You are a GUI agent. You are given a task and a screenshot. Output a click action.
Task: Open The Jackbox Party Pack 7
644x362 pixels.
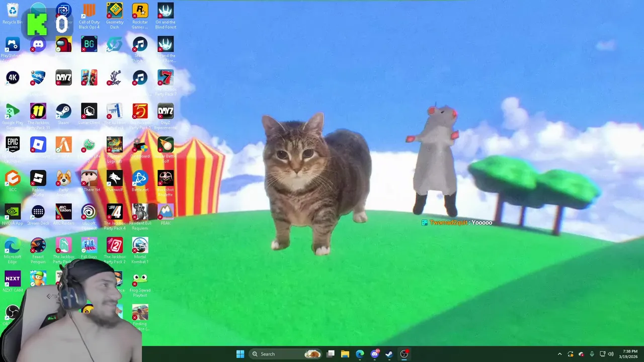tap(166, 82)
